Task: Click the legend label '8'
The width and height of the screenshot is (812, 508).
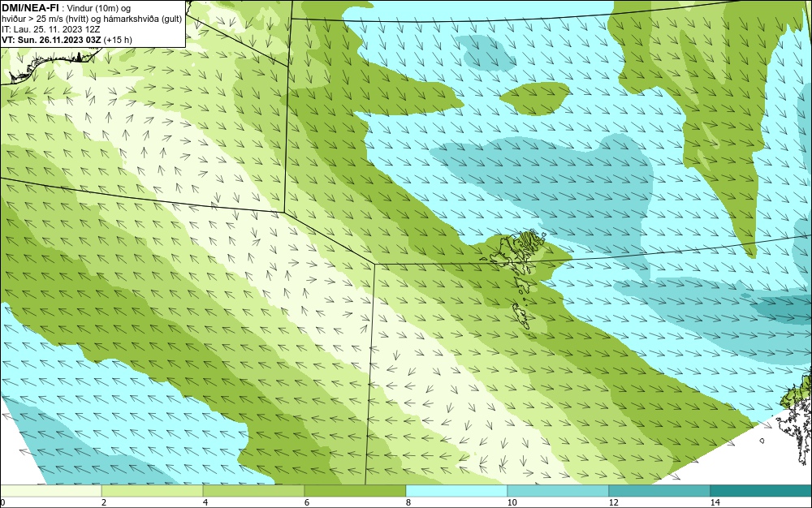Action: point(408,502)
